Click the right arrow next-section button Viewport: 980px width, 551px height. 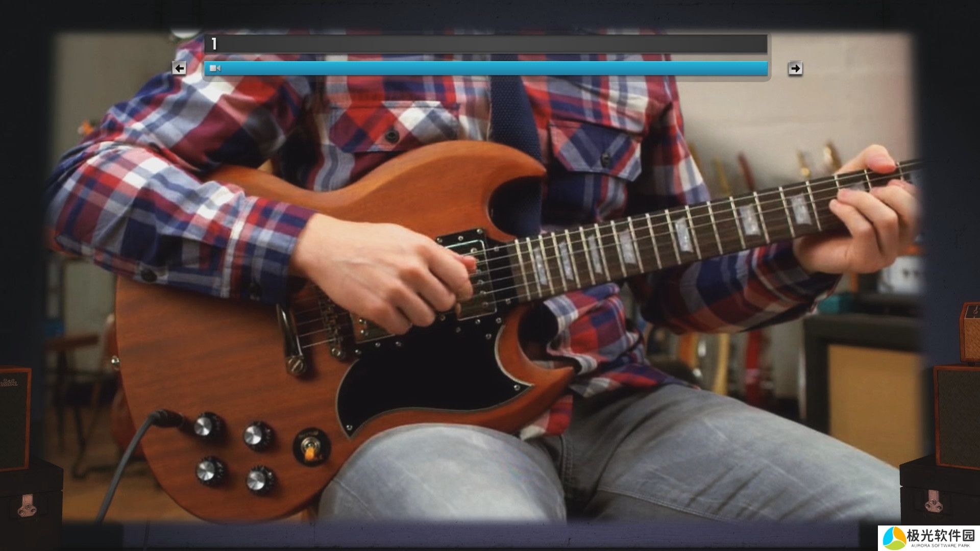(x=795, y=68)
